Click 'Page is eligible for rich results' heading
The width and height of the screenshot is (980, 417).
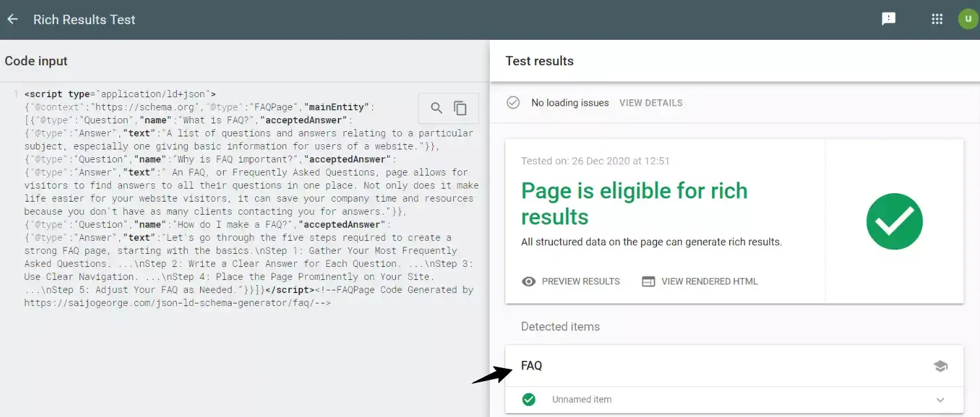click(634, 204)
